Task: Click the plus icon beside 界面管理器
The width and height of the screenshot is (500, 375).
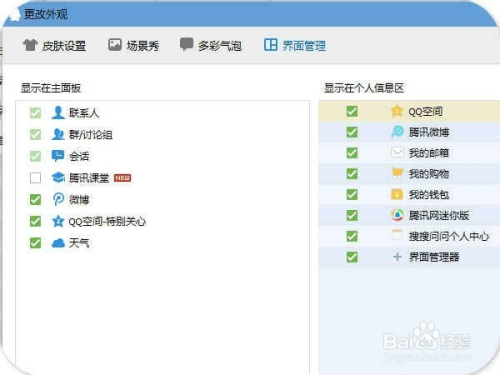Action: click(x=397, y=257)
